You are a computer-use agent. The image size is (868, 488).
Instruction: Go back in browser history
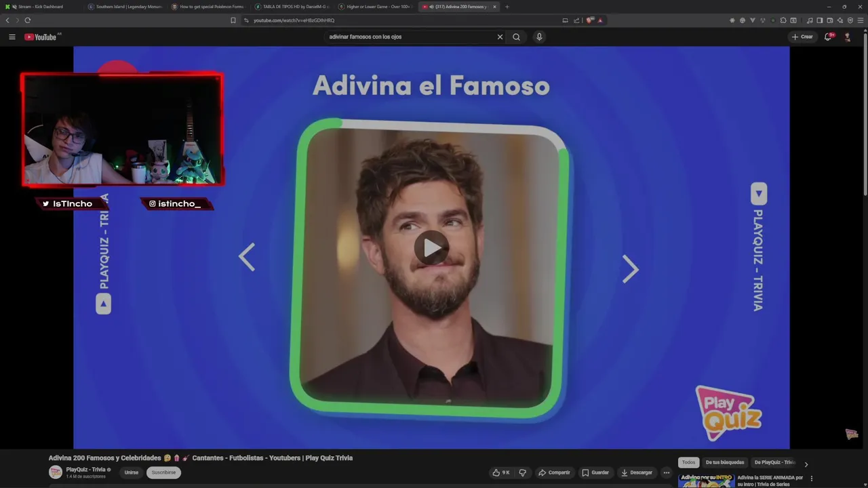[x=7, y=20]
